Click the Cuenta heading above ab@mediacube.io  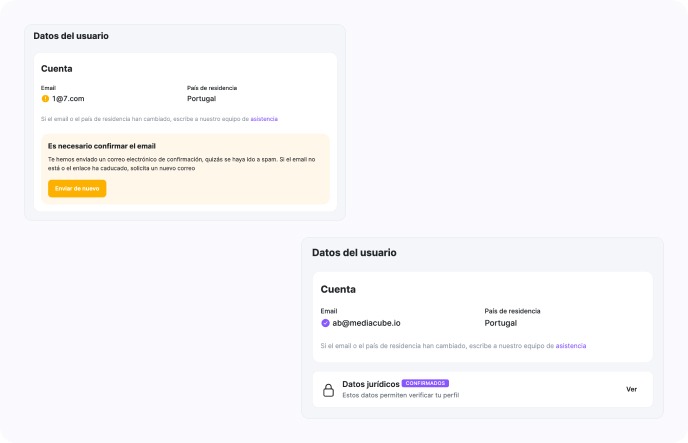338,289
